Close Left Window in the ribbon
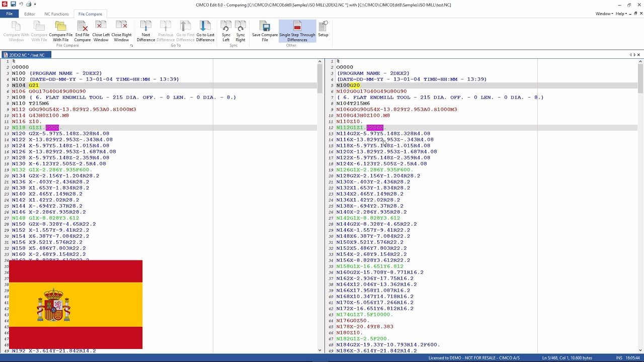Screen dimensions: 644x362 [101, 32]
